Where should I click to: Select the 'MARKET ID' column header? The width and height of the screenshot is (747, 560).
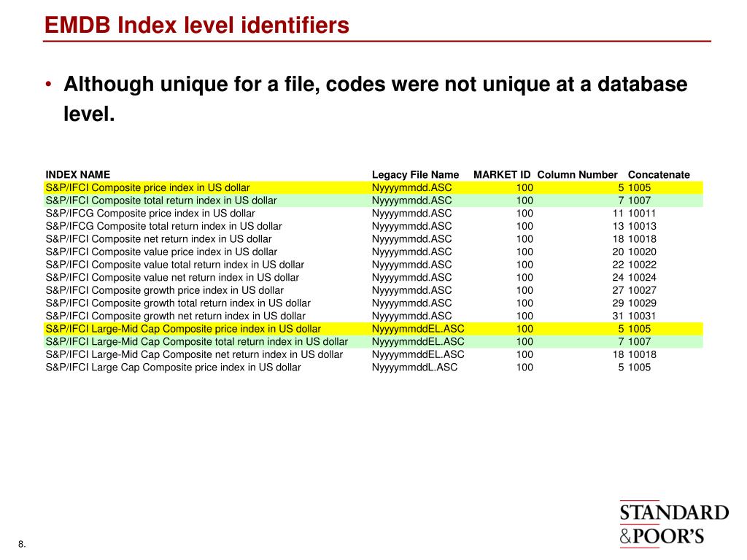(502, 175)
